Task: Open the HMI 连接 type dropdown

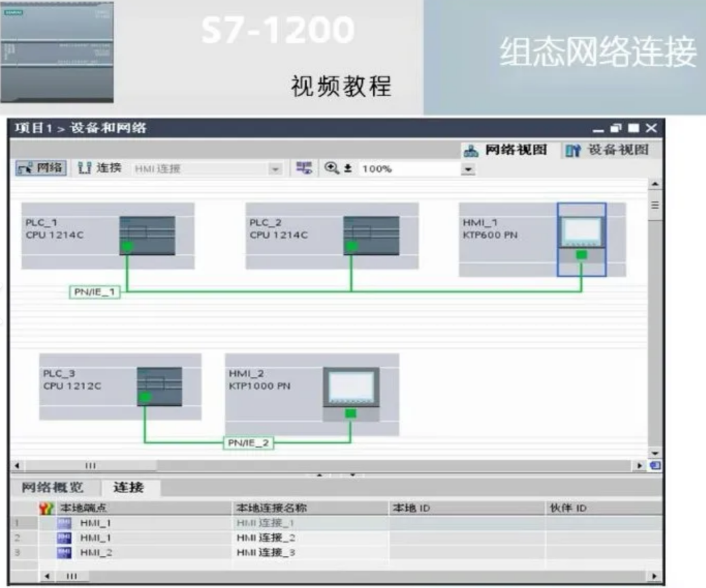Action: [275, 169]
